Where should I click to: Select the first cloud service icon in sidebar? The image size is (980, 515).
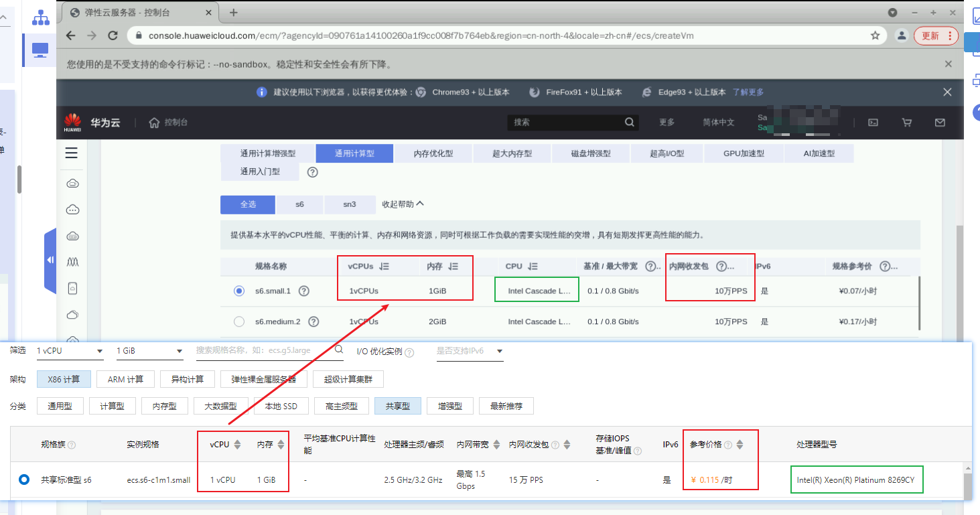[71, 182]
